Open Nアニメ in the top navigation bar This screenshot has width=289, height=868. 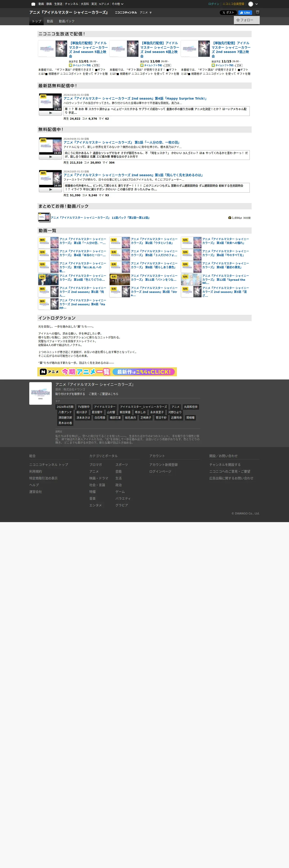(x=104, y=4)
